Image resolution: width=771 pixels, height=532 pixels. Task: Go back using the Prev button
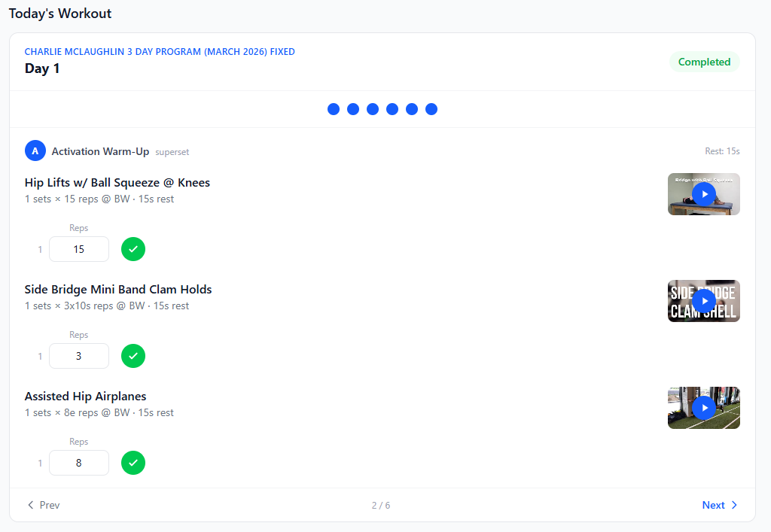click(43, 505)
